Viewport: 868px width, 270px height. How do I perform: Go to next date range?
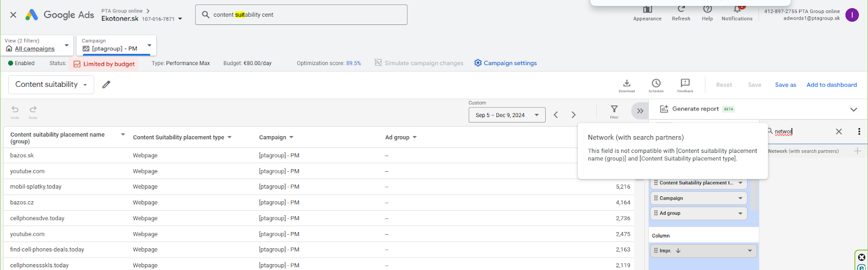coord(573,115)
